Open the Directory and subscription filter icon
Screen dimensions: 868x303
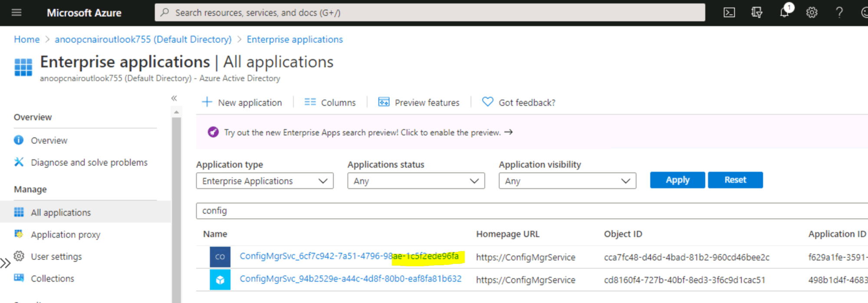757,13
